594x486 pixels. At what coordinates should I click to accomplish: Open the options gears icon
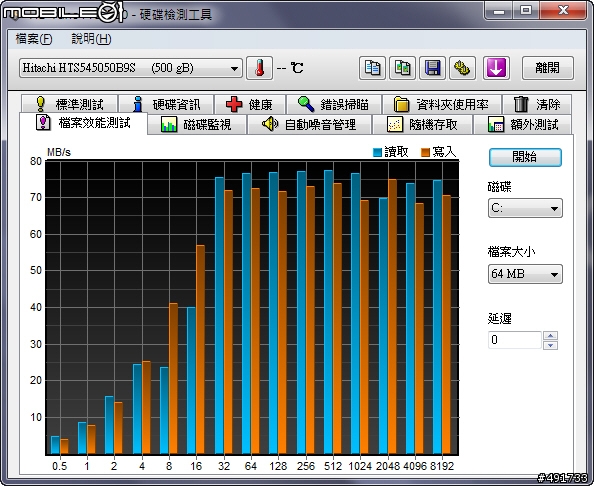(462, 68)
